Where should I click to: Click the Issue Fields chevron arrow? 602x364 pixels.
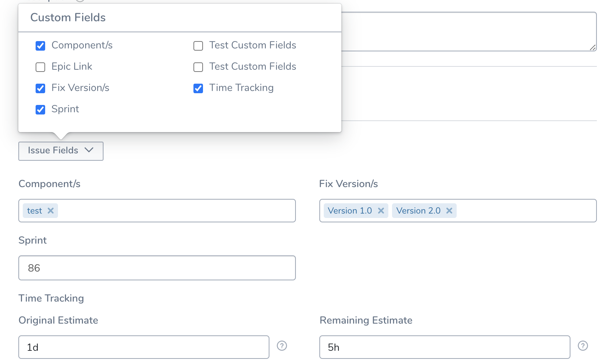pos(89,150)
